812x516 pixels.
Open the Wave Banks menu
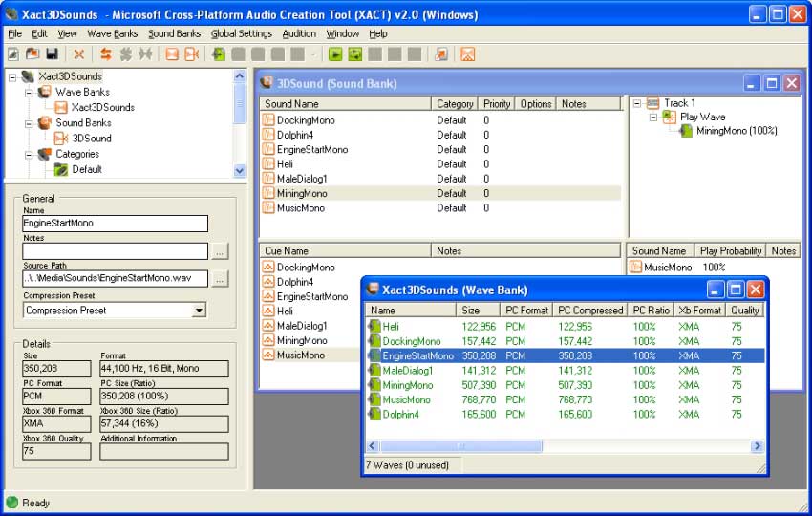pos(113,33)
